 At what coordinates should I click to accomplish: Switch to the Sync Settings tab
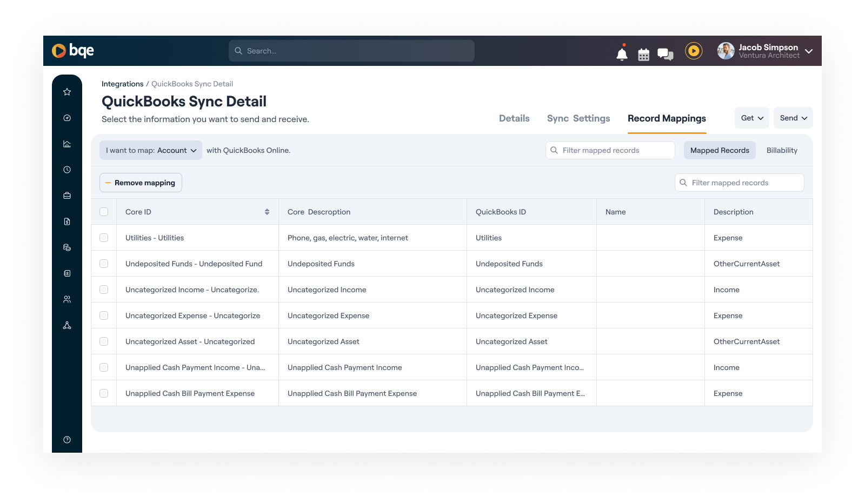(x=578, y=118)
